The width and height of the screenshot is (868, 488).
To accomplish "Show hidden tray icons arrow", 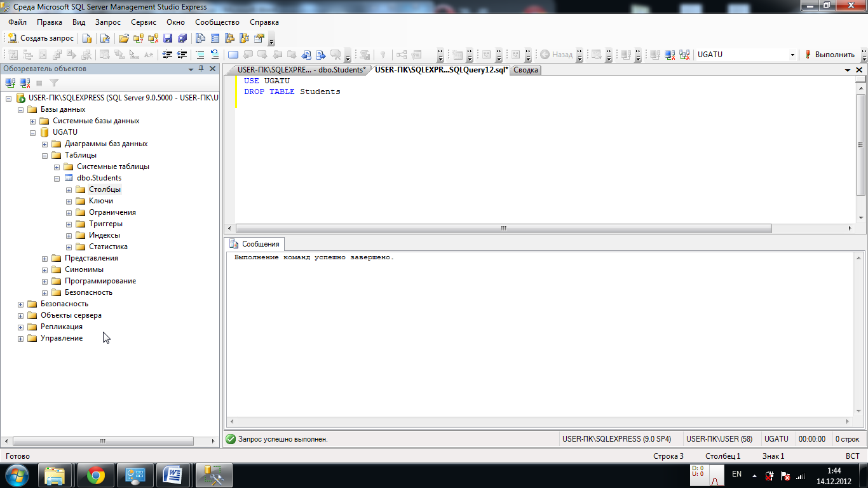I will point(754,475).
